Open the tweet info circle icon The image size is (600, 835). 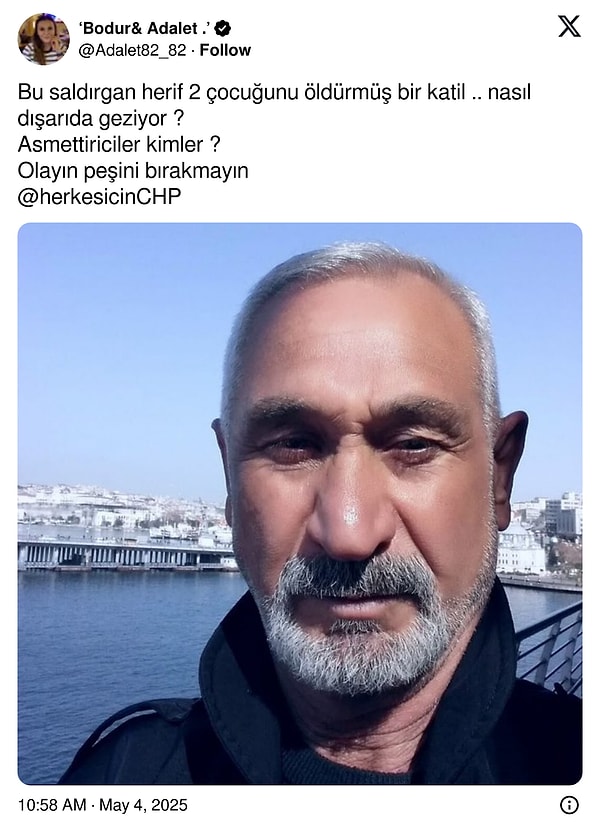[569, 805]
